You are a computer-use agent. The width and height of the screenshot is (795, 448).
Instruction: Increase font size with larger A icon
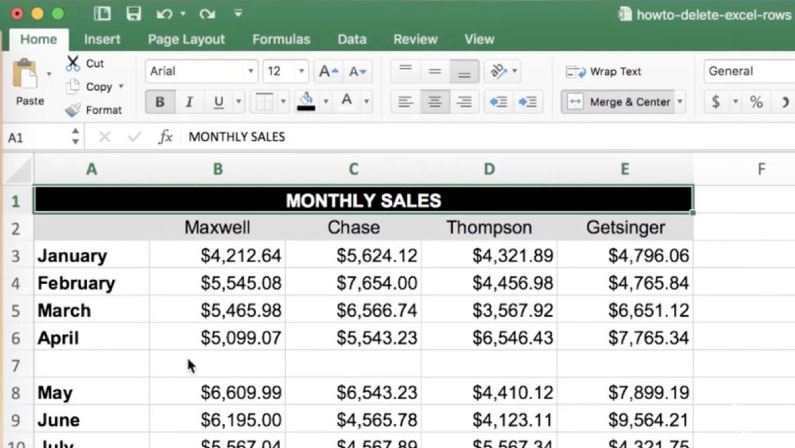(x=326, y=72)
